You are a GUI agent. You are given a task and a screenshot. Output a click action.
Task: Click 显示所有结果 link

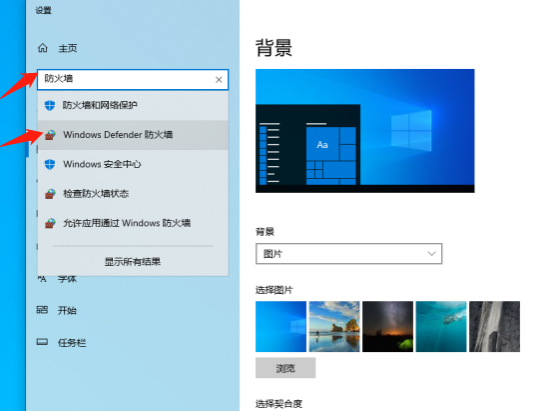point(132,262)
